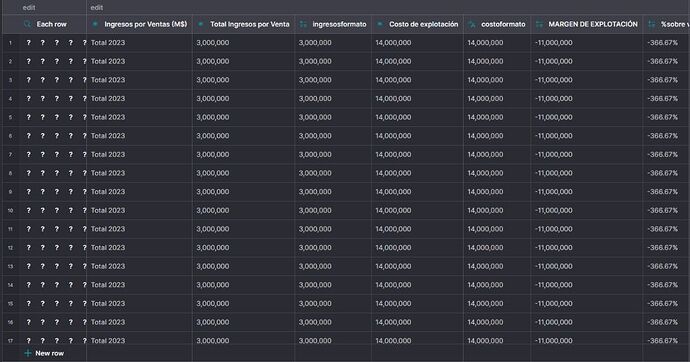Select row number 1

click(x=11, y=43)
